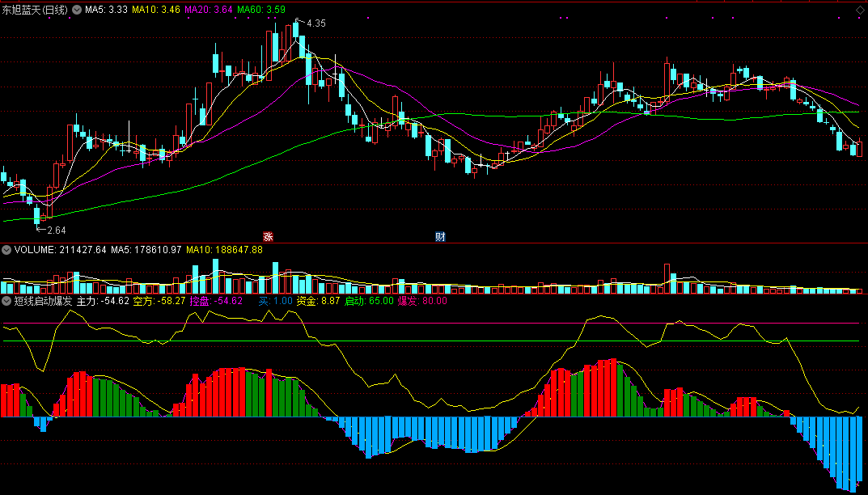Click the diamond icon at top right corner

click(x=859, y=10)
